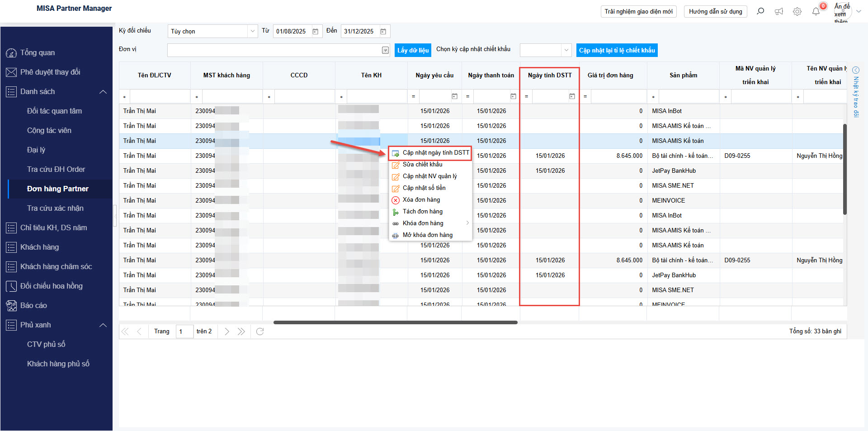Open the Đơn vị dropdown list
This screenshot has width=868, height=431.
click(x=385, y=50)
